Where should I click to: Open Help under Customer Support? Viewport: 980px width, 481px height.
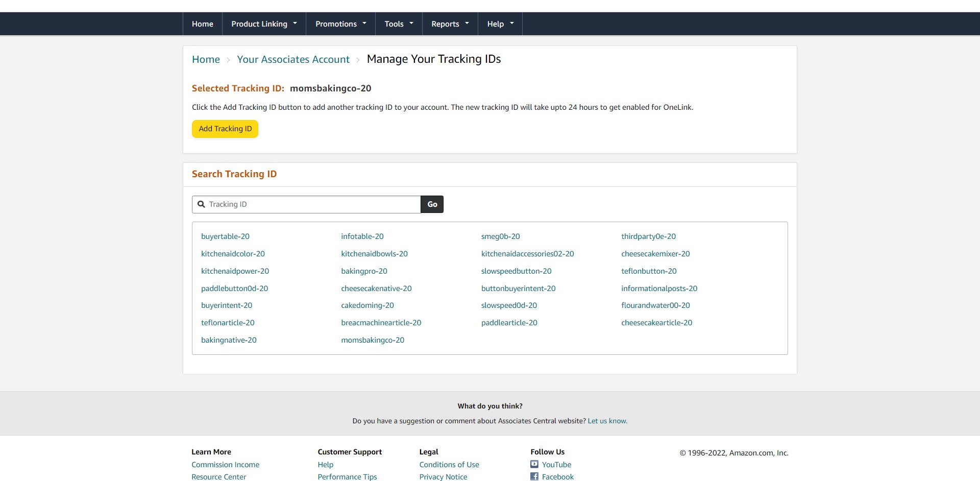[325, 465]
